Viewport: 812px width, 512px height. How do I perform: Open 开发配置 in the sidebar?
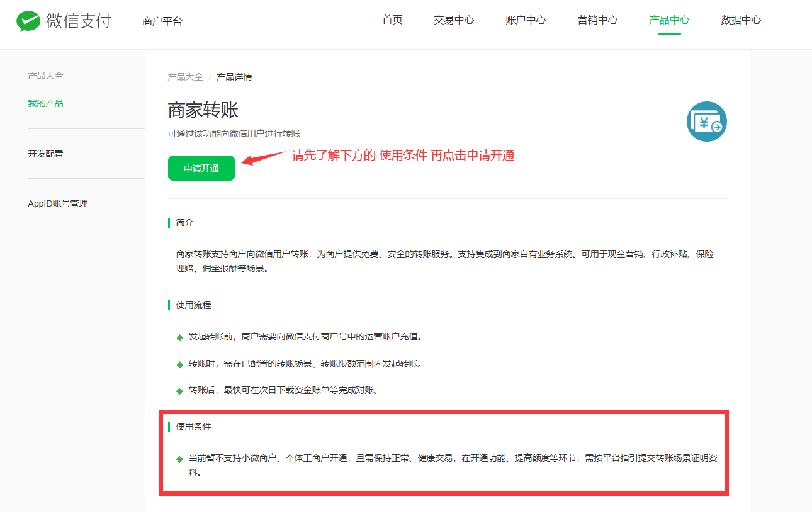click(x=45, y=154)
